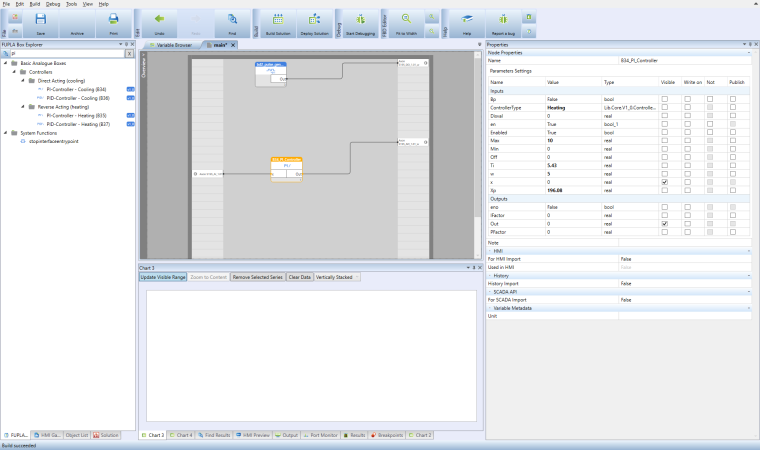This screenshot has width=760, height=450.
Task: Click the Report a bug icon
Action: point(501,21)
